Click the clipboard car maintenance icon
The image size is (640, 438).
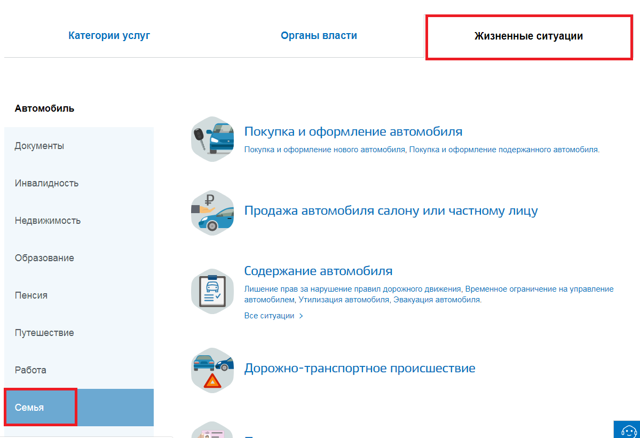click(212, 291)
